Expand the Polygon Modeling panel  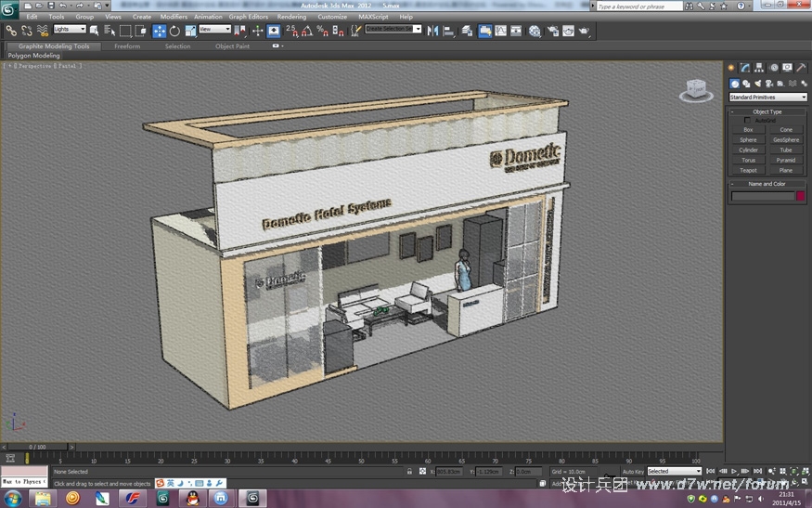click(33, 56)
